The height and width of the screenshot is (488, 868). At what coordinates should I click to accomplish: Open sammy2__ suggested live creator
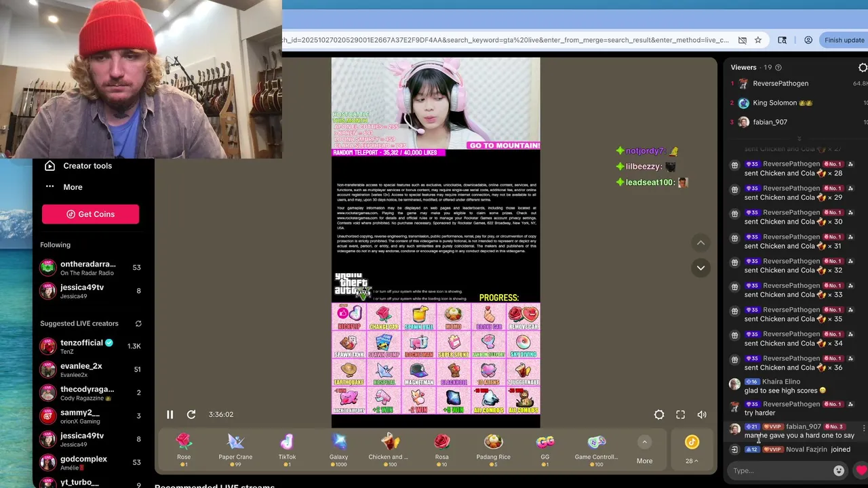[x=90, y=416]
